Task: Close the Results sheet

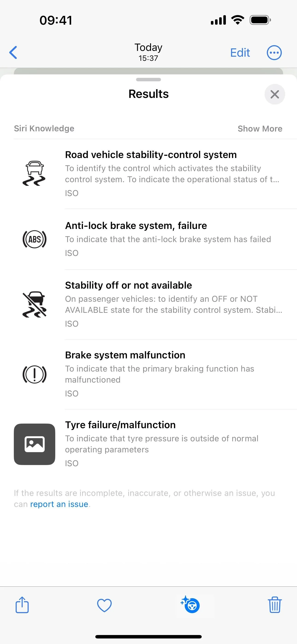Action: 275,94
